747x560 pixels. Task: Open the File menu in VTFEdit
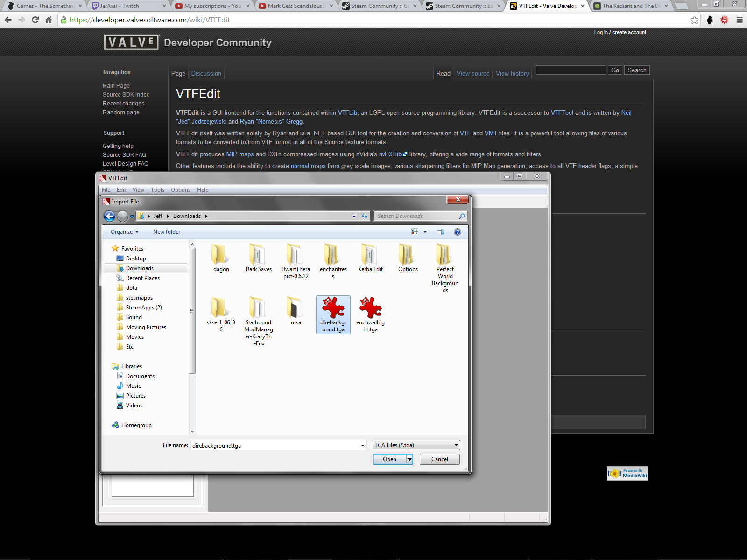(106, 190)
